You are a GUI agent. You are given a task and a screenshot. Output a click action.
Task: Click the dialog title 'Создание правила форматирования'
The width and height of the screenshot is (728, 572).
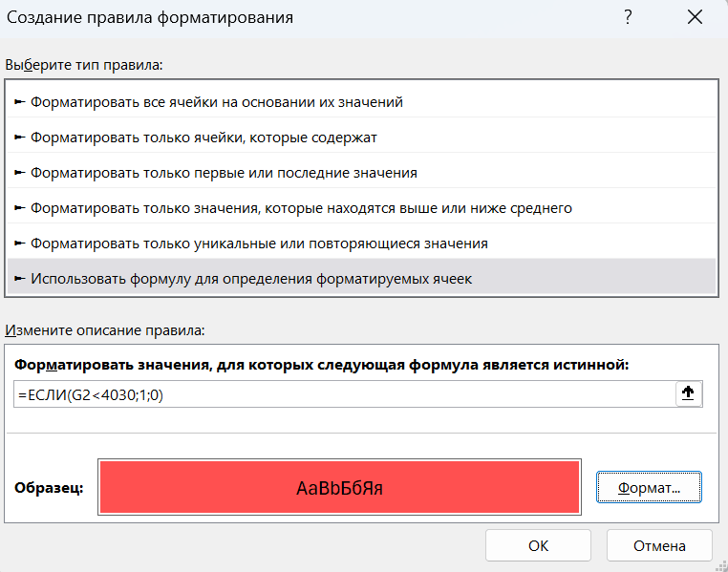[x=149, y=17]
